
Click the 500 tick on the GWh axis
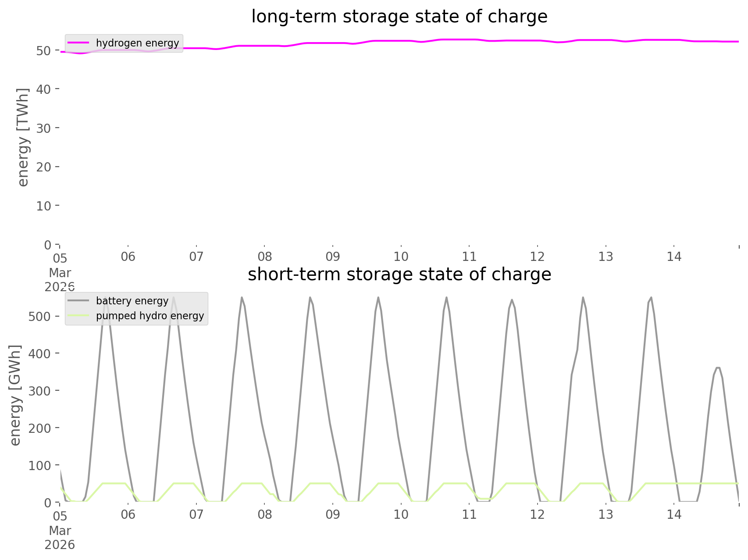point(39,316)
